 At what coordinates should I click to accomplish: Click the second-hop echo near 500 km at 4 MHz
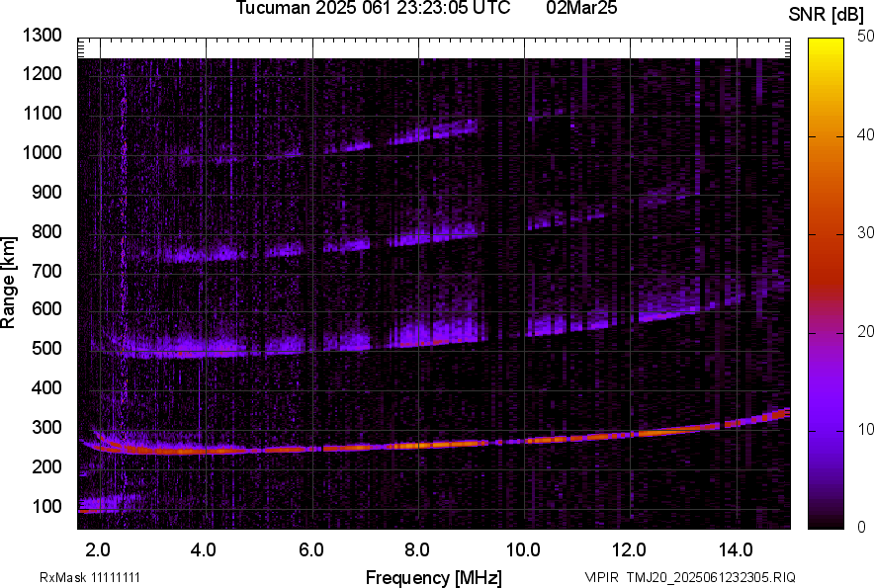coord(205,348)
